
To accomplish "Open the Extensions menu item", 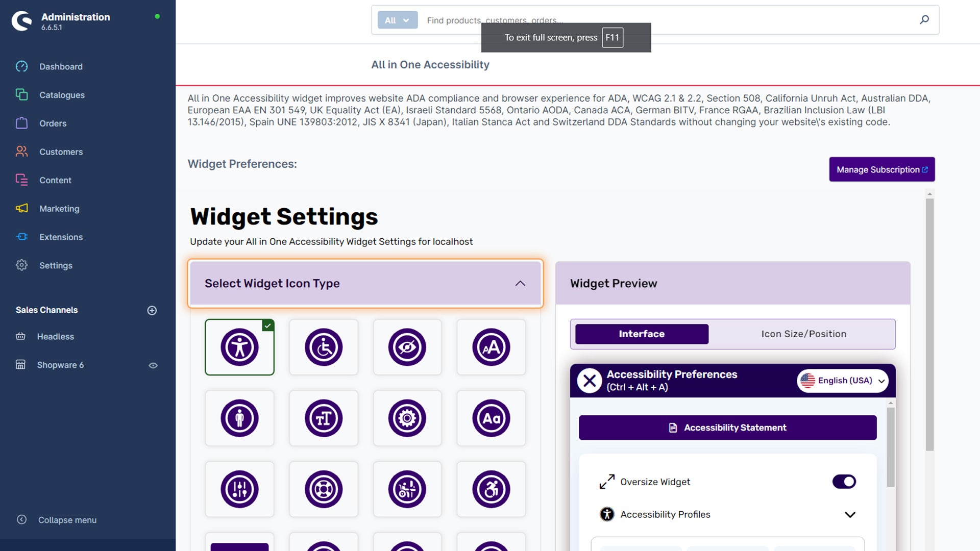I will [x=61, y=237].
